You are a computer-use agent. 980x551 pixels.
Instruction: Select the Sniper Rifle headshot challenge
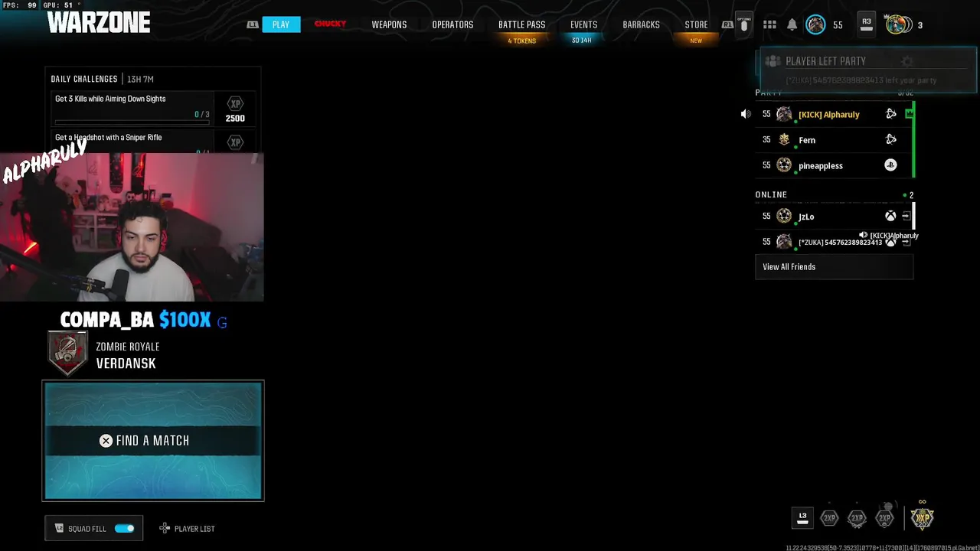pos(155,142)
